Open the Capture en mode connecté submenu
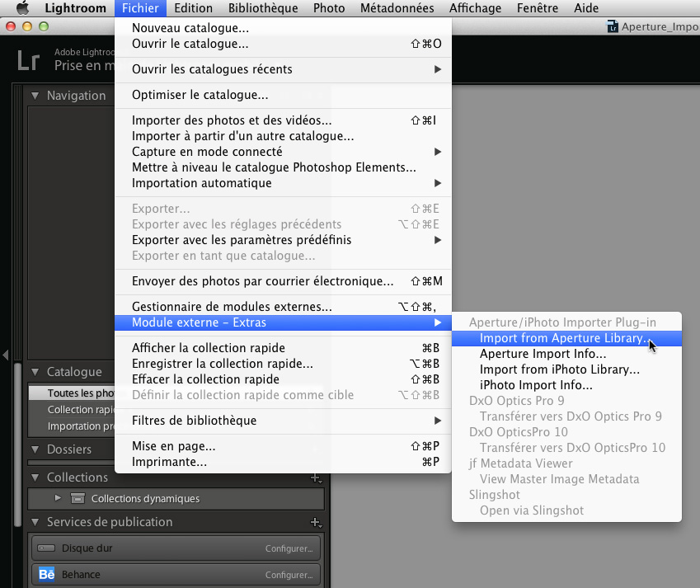 283,152
